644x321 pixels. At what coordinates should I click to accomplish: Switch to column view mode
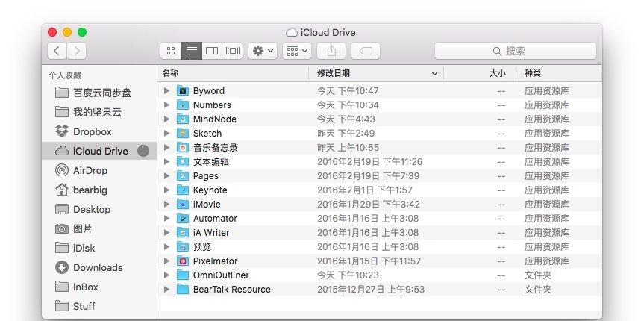coord(212,51)
